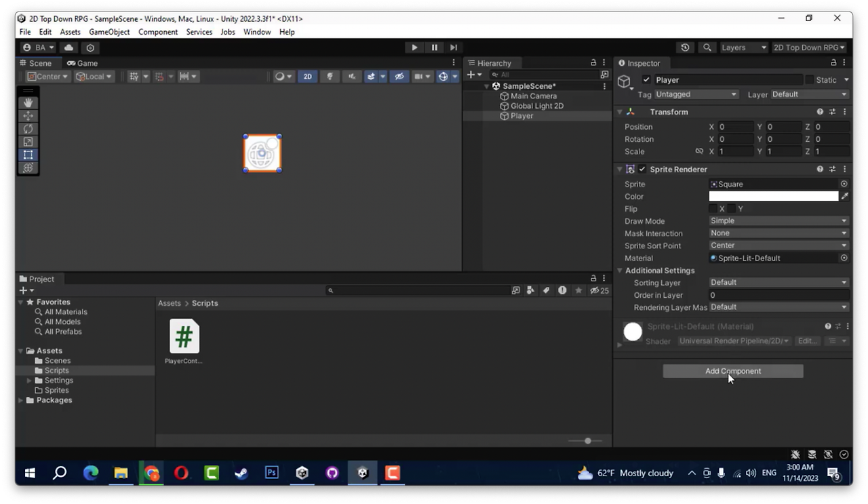Viewport: 868px width, 504px height.
Task: Click the Pause button
Action: [434, 47]
